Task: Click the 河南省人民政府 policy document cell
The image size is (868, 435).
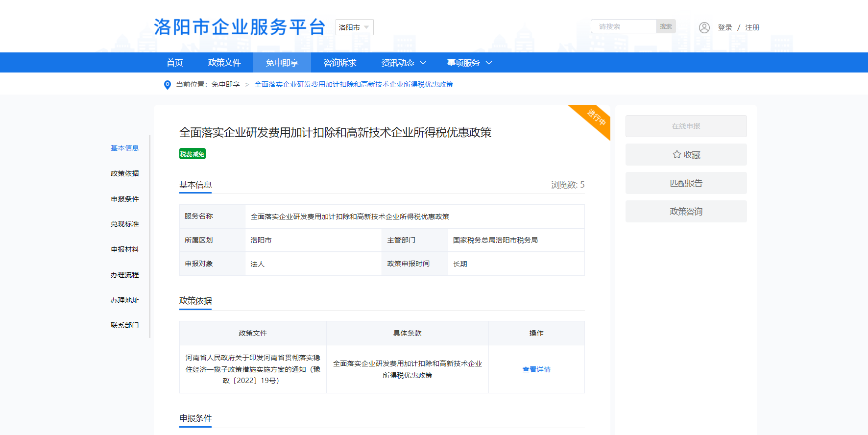Action: coord(253,369)
